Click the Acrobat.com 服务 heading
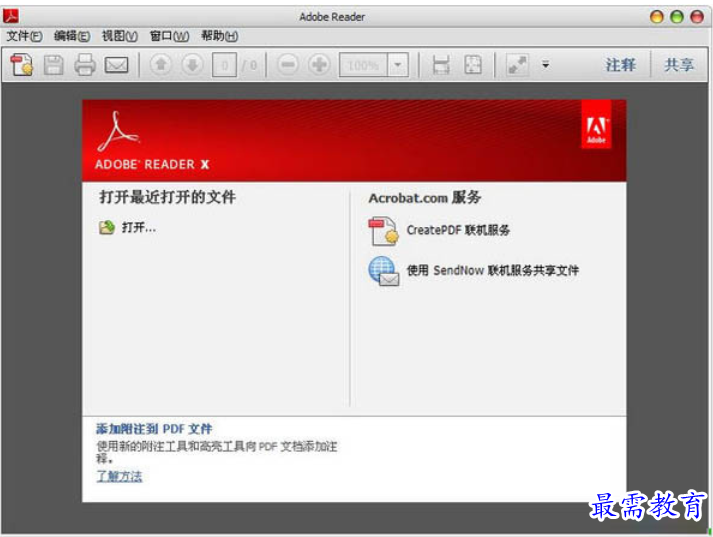Screen dimensions: 713x537 [x=425, y=198]
